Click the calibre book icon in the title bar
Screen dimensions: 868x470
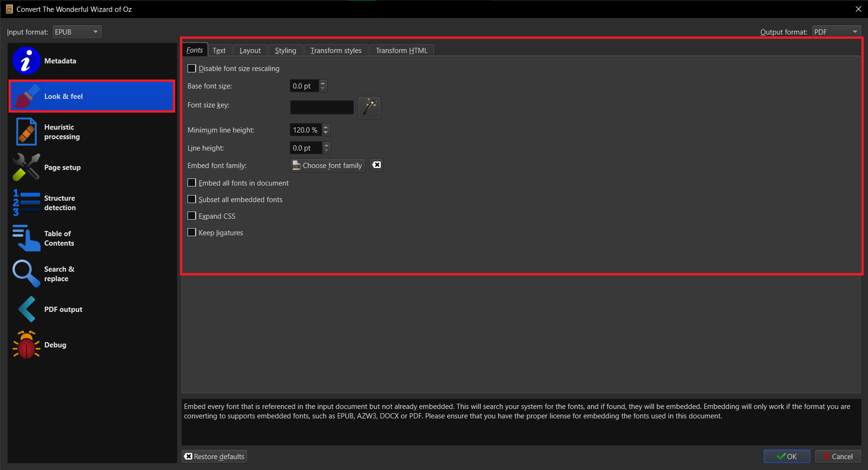[x=9, y=9]
